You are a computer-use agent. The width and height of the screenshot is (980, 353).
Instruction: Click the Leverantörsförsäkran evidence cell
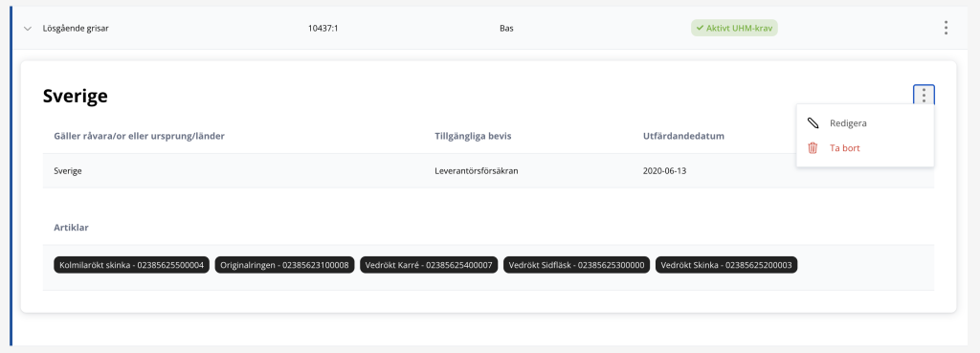pos(477,170)
